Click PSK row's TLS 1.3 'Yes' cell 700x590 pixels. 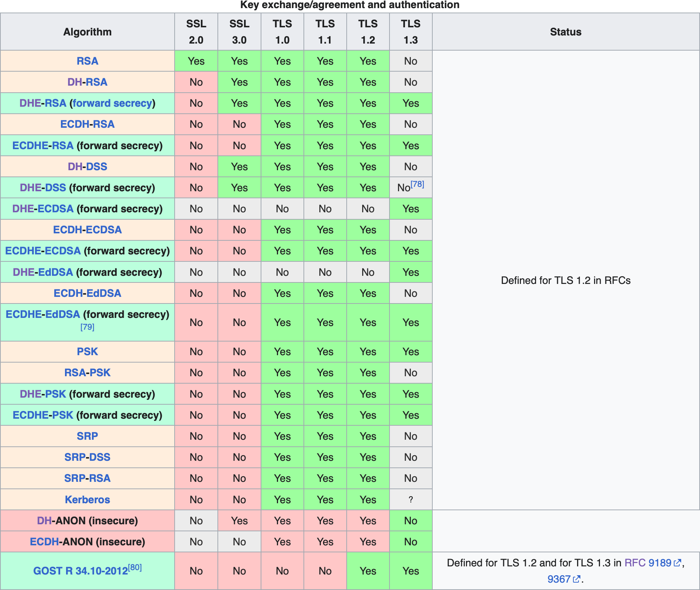click(411, 351)
